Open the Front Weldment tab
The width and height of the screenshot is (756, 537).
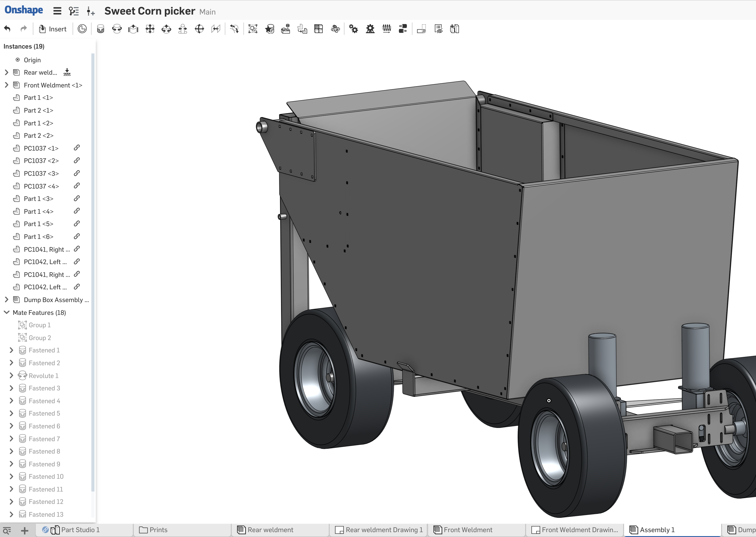[468, 530]
